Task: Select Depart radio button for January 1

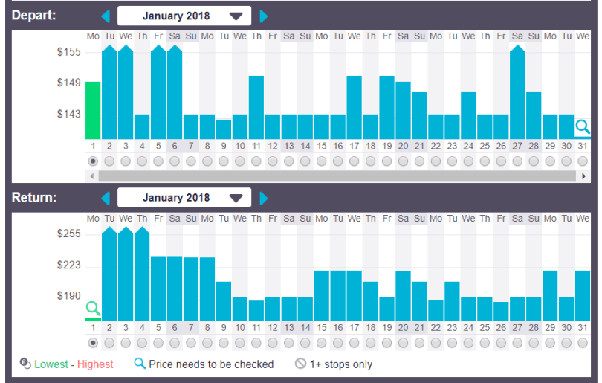Action: tap(93, 161)
